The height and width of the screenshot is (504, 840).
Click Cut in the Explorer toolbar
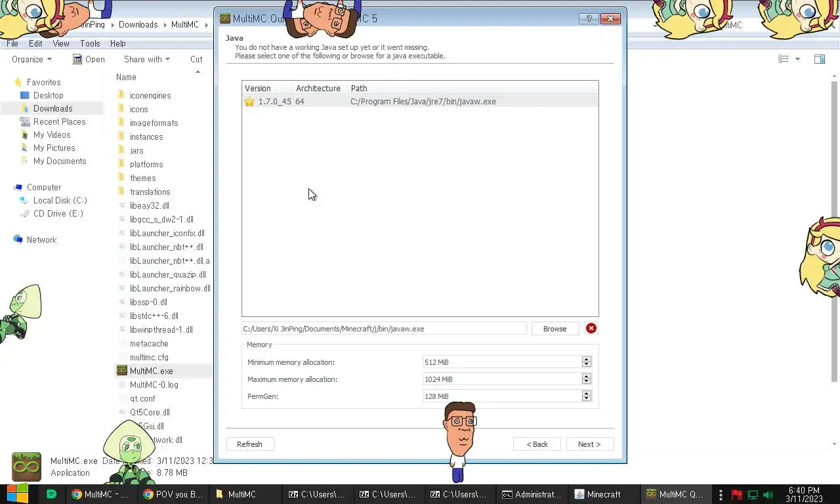[196, 59]
